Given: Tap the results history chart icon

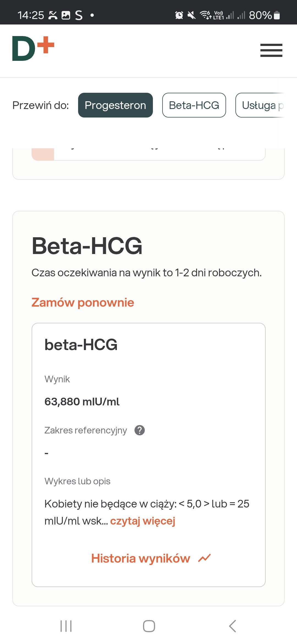Looking at the screenshot, I should click(204, 558).
